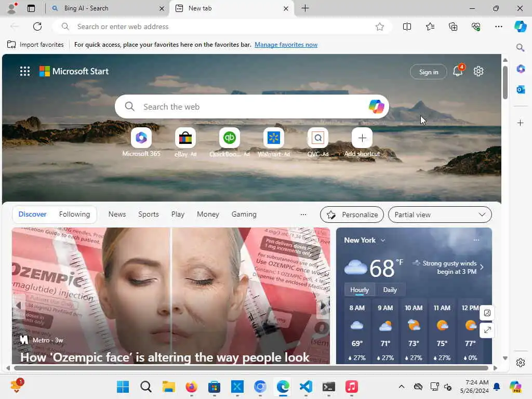Refresh the current page
This screenshot has width=532, height=399.
(x=37, y=26)
